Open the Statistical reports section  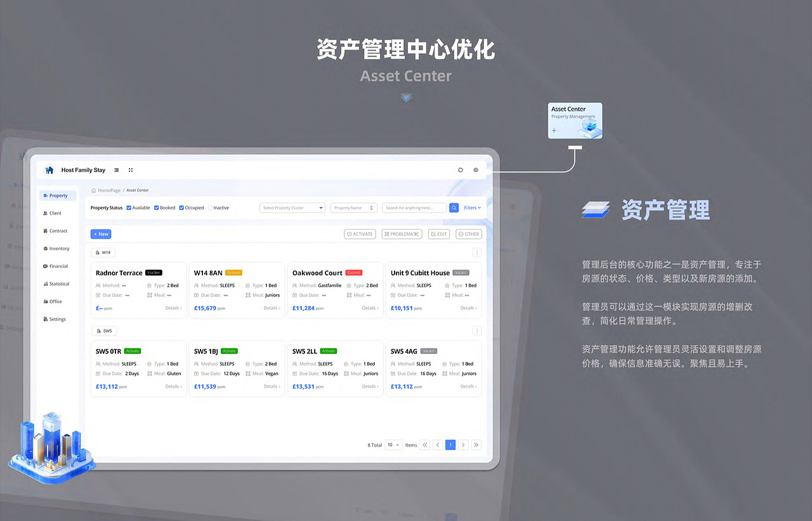[56, 284]
